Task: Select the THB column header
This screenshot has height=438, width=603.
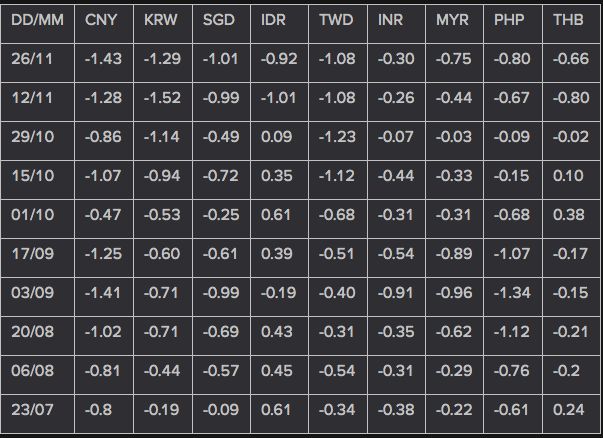Action: click(571, 23)
